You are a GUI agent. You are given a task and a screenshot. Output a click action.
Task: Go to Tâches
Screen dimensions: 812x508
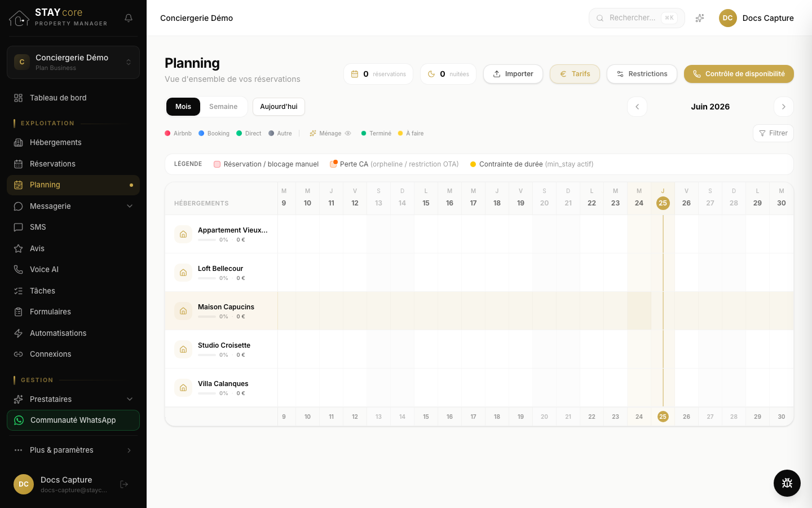pos(73,291)
